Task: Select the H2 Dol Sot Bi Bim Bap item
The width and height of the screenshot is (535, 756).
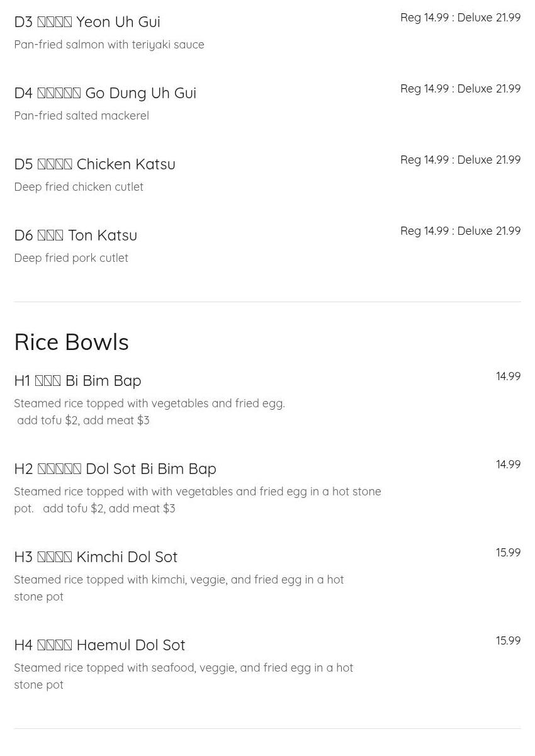Action: pyautogui.click(x=115, y=469)
